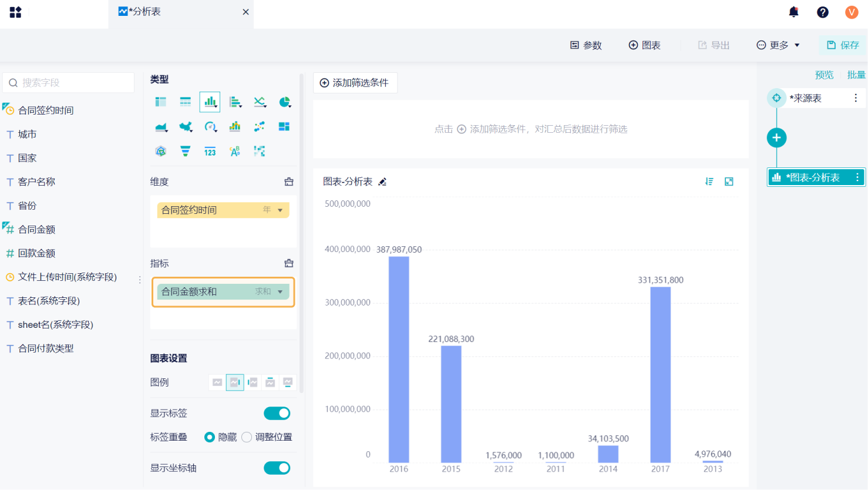Image resolution: width=868 pixels, height=490 pixels.
Task: Focus the 搜索字段 search box
Action: point(69,83)
